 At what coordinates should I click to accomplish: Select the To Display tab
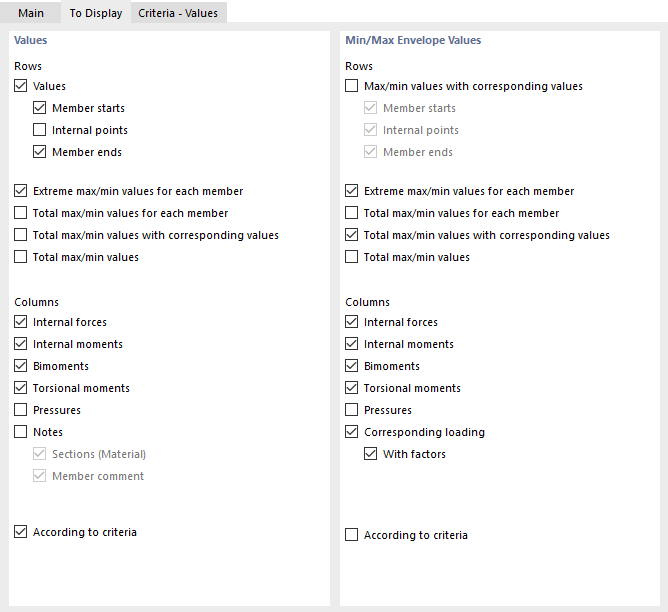click(x=96, y=13)
